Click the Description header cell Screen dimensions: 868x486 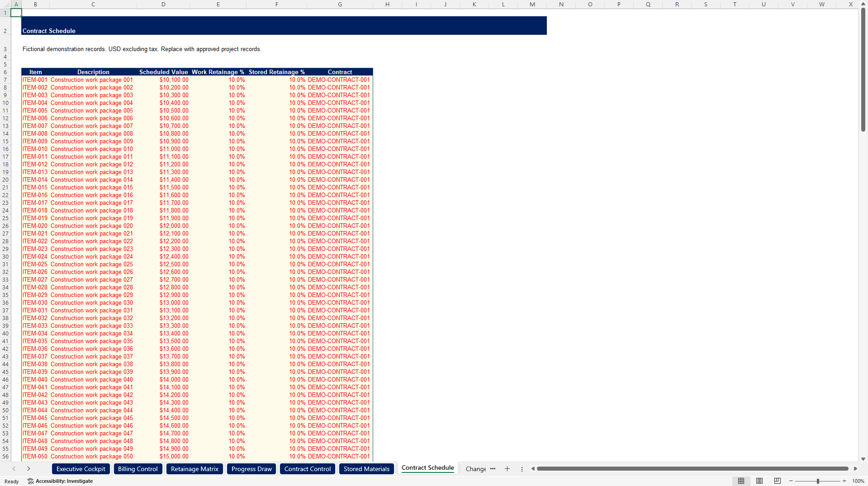coord(93,72)
